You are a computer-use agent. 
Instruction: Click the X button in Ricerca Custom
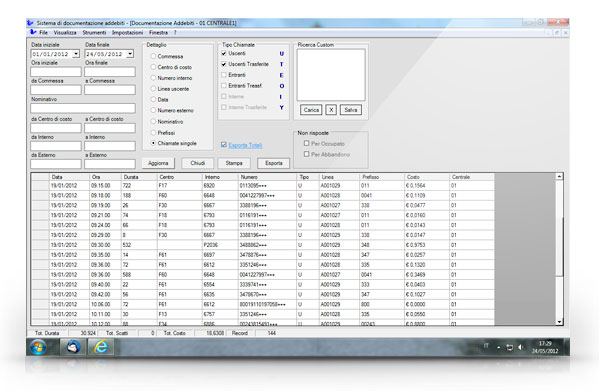(331, 110)
